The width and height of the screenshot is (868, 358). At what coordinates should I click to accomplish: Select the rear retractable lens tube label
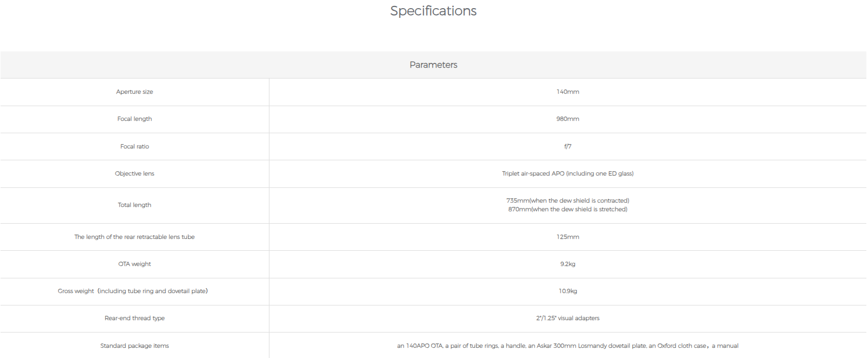(134, 237)
